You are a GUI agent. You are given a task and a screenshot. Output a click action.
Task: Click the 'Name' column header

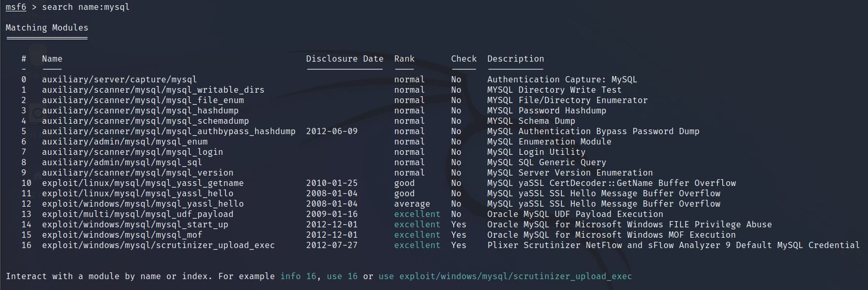coord(52,59)
